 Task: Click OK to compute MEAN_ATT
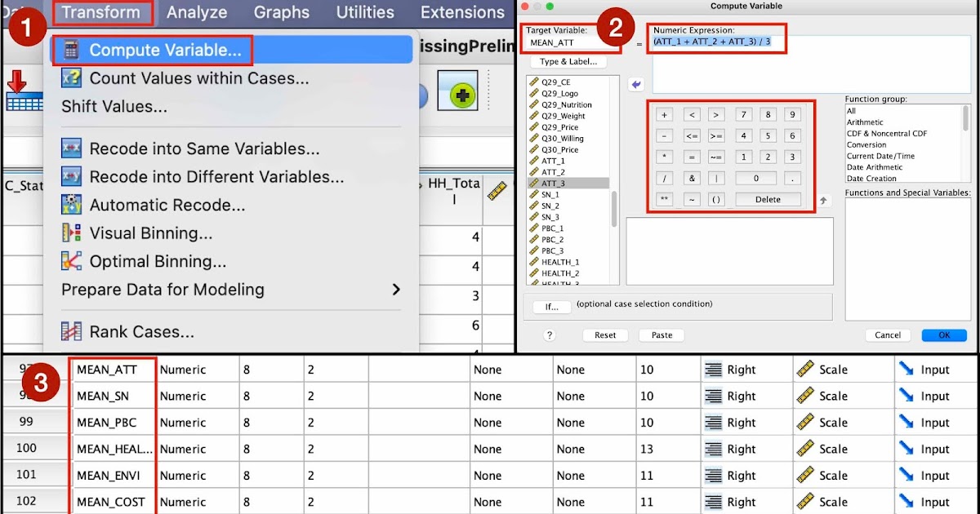(x=944, y=335)
